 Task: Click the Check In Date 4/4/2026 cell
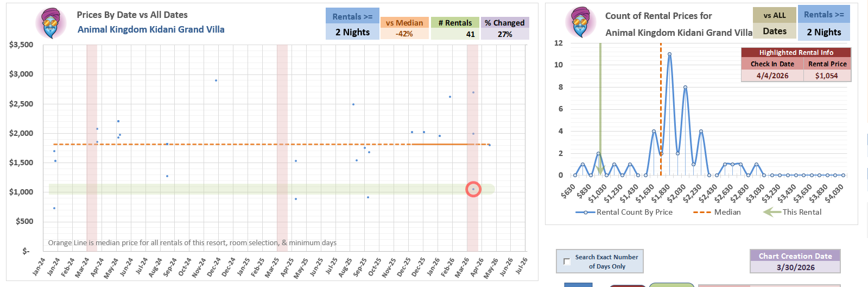point(772,76)
